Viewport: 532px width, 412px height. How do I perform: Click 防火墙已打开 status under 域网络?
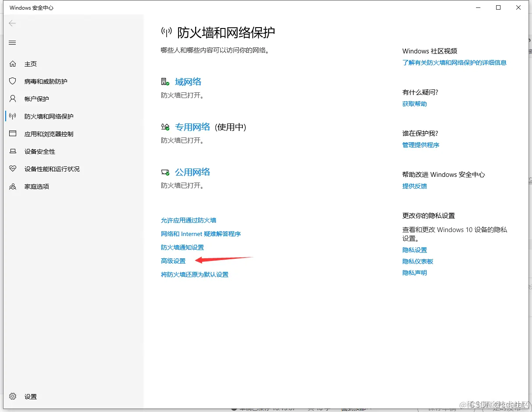click(x=182, y=95)
